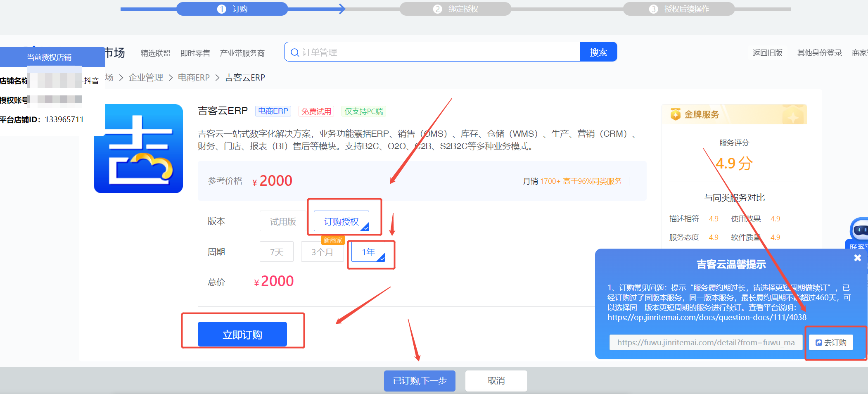Click the 月销 1700+ sales text
Screen dimensions: 868x394
(541, 181)
